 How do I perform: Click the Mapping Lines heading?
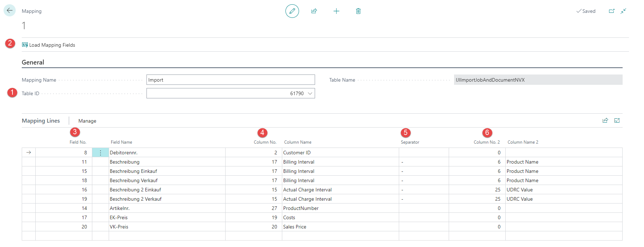pyautogui.click(x=41, y=121)
